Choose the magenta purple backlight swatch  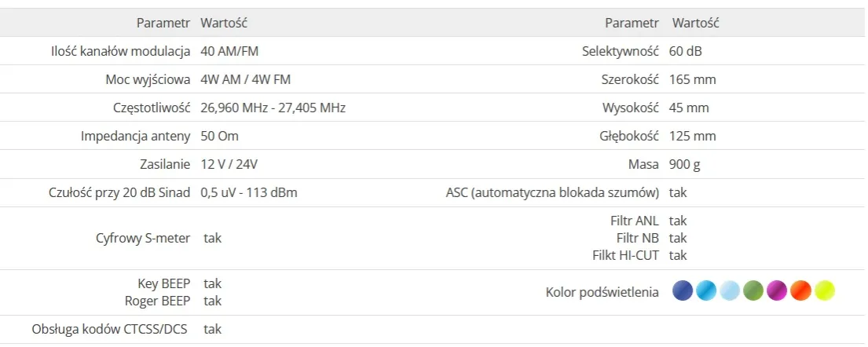point(777,291)
